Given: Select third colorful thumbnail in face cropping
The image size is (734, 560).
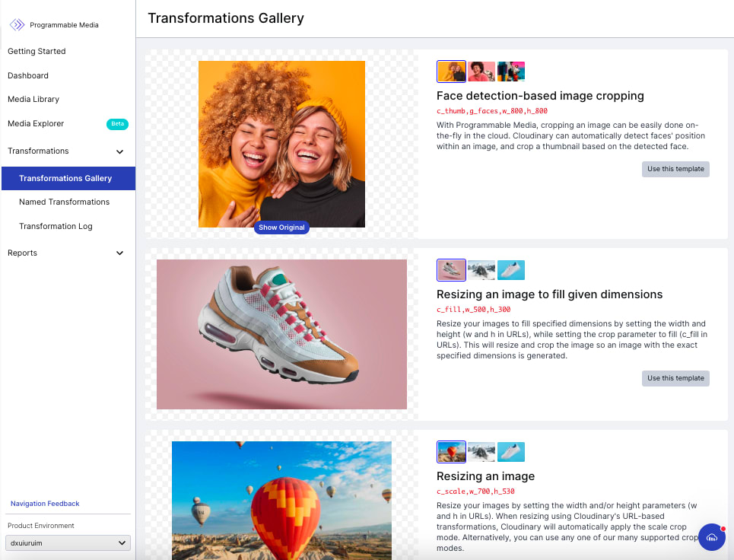Looking at the screenshot, I should pyautogui.click(x=510, y=72).
